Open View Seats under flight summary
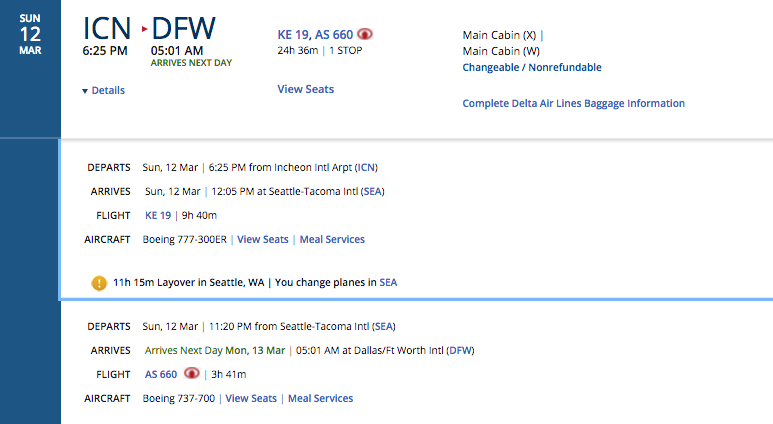 point(305,89)
